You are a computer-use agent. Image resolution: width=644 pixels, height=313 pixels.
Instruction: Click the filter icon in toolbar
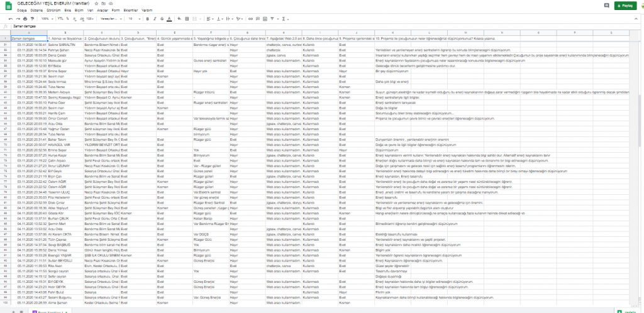(272, 19)
